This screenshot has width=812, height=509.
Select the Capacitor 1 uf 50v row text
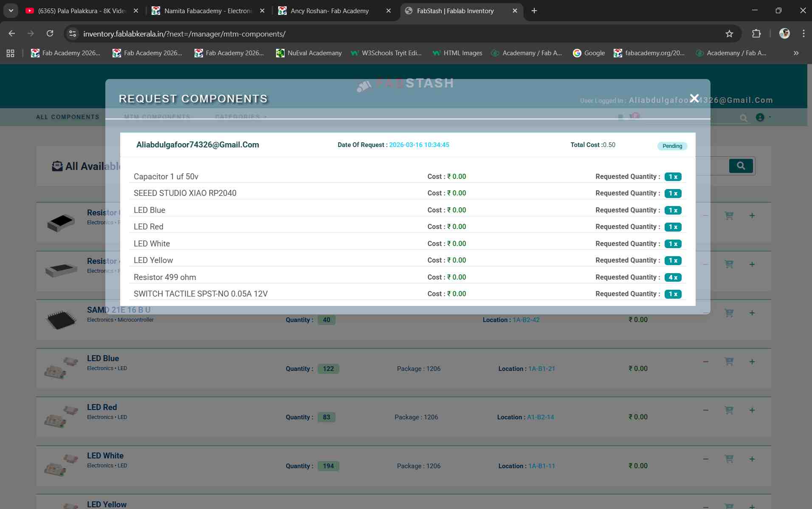pos(166,176)
